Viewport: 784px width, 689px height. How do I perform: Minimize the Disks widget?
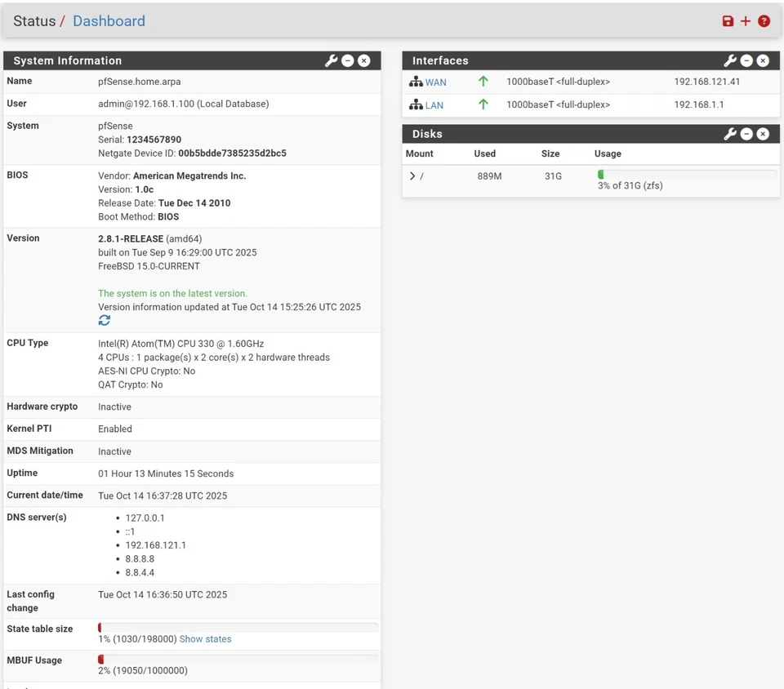[x=746, y=134]
